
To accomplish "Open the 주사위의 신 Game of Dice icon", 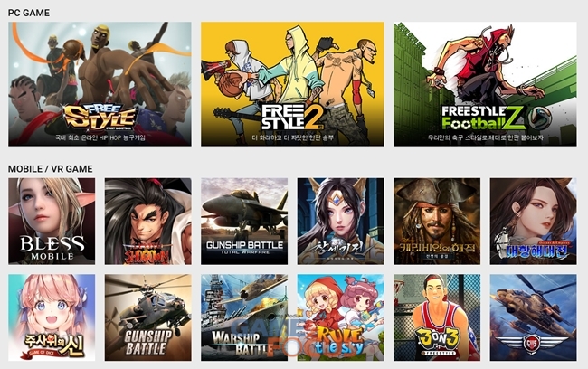I will [x=52, y=317].
